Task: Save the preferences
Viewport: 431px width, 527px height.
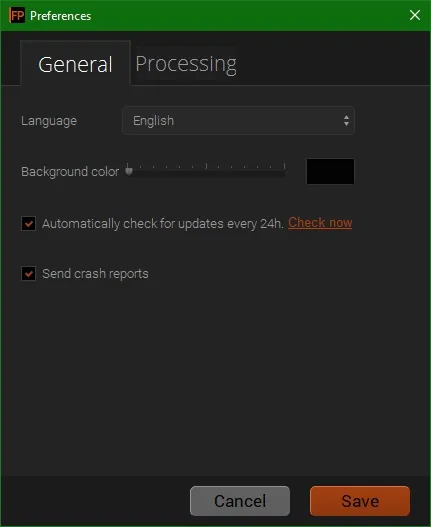Action: point(360,501)
